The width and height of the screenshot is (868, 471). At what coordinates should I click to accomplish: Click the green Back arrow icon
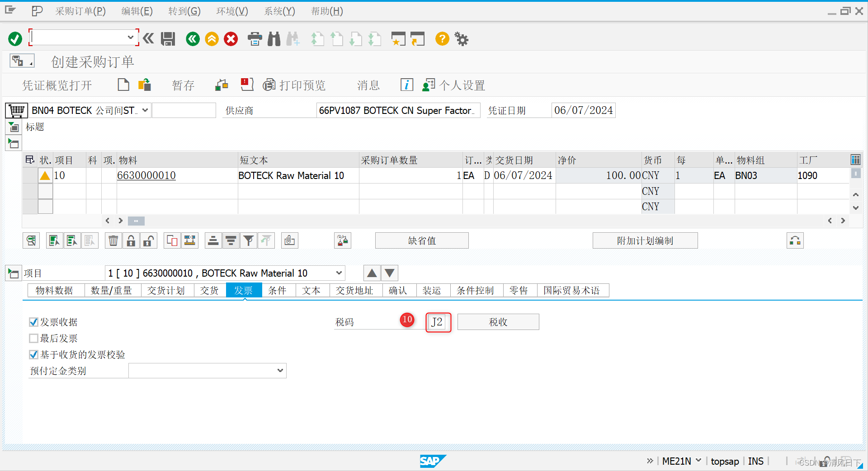[193, 39]
